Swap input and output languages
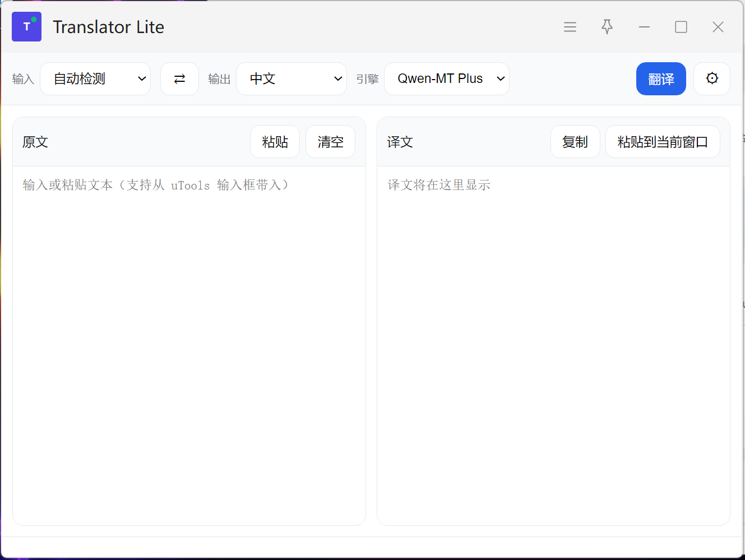Screen dimensions: 745x560 tap(179, 79)
